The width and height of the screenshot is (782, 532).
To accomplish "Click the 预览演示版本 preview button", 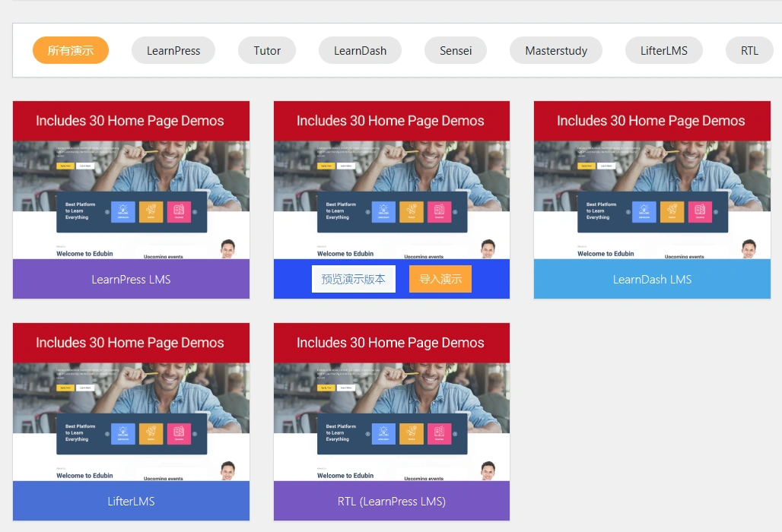I will pos(353,278).
